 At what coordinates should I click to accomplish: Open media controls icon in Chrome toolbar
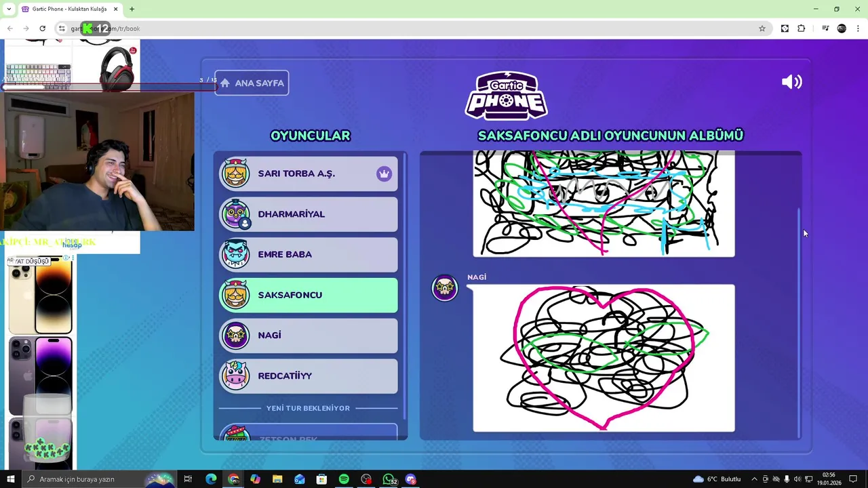tap(825, 28)
